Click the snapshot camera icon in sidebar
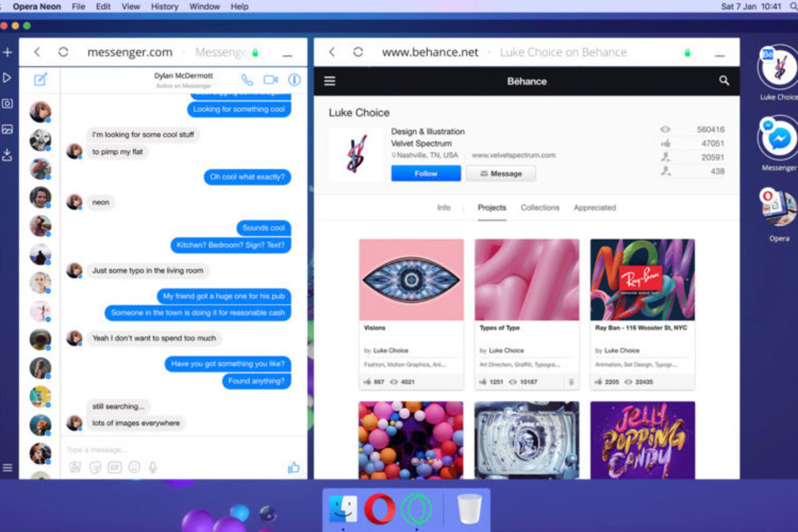Viewport: 798px width, 532px height. 7,103
